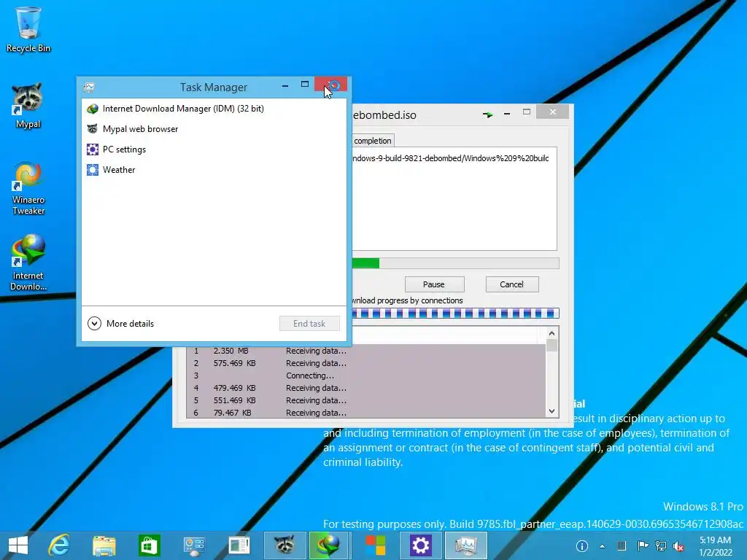Minimize the Task Manager window
747x560 pixels.
click(x=285, y=86)
